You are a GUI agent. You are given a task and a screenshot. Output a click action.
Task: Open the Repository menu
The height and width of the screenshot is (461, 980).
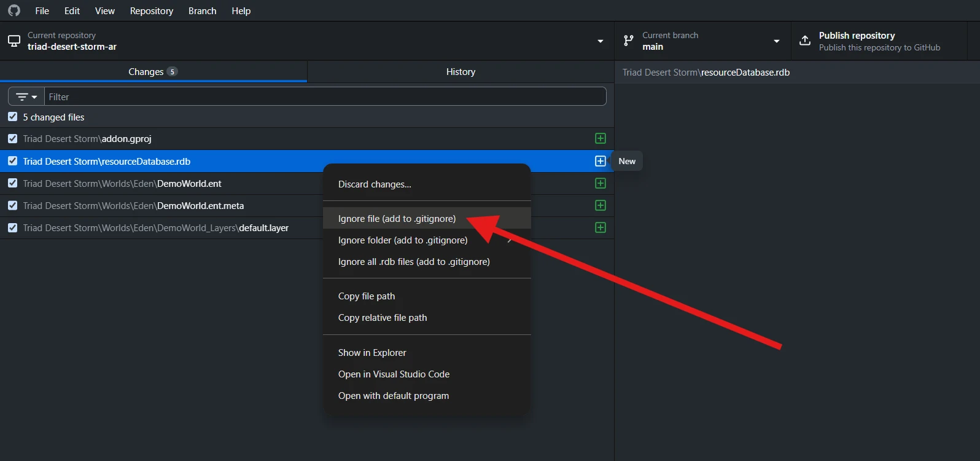152,10
